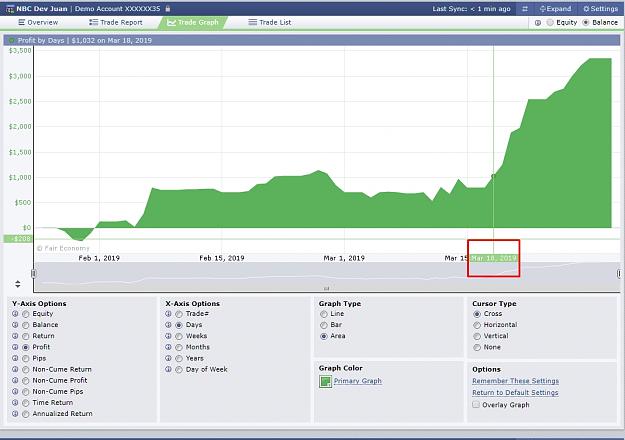Click the lock icon beside account name
The image size is (625, 440).
click(x=168, y=8)
